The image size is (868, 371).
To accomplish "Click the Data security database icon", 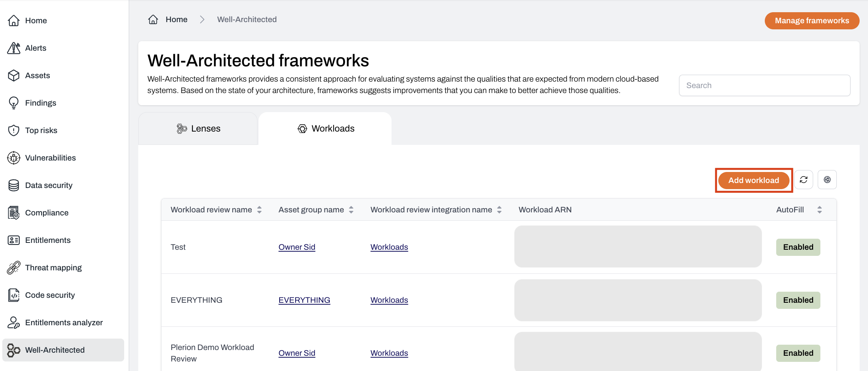I will click(x=13, y=185).
